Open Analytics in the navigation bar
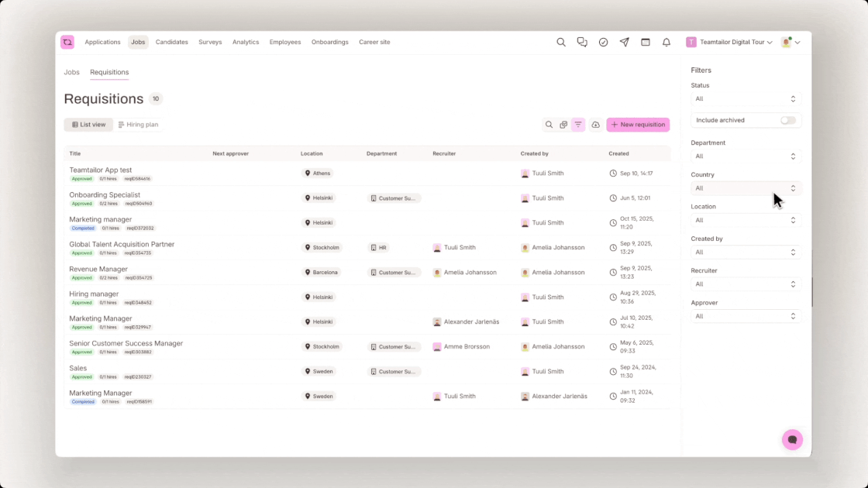Screen dimensions: 868x488 pyautogui.click(x=246, y=42)
